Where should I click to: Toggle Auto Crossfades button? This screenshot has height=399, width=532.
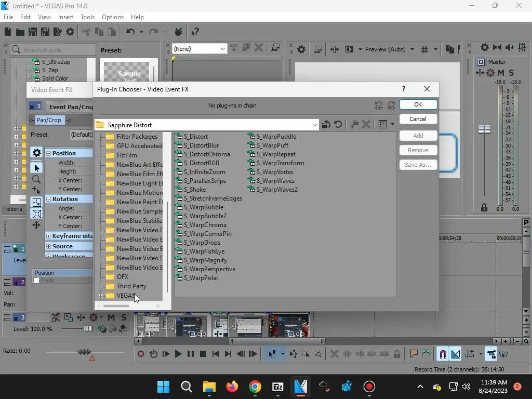[456, 354]
